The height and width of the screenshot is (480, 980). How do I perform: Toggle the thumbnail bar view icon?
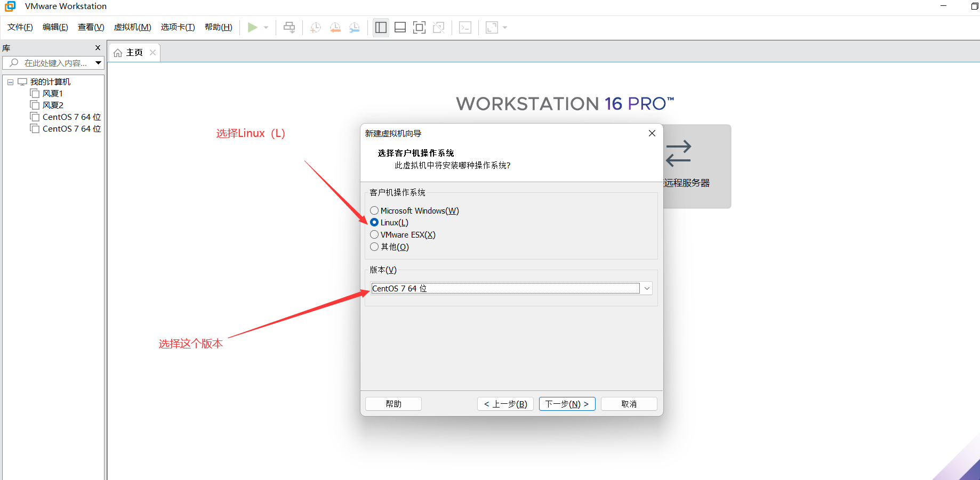pos(400,27)
